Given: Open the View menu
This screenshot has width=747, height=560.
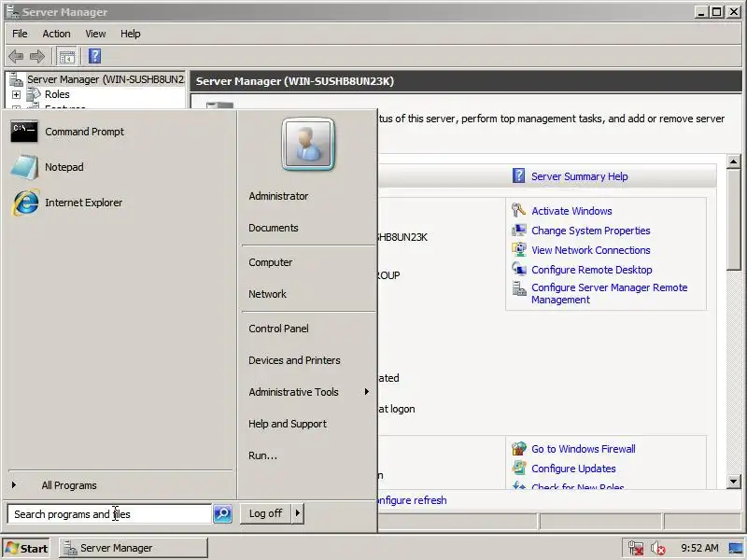Looking at the screenshot, I should click(95, 34).
